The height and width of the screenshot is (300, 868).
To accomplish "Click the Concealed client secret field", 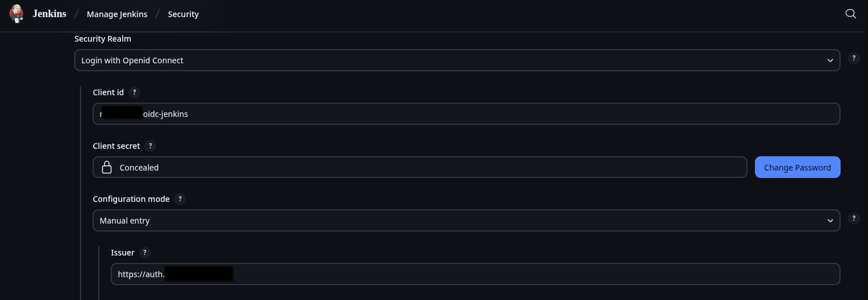I will tap(420, 168).
